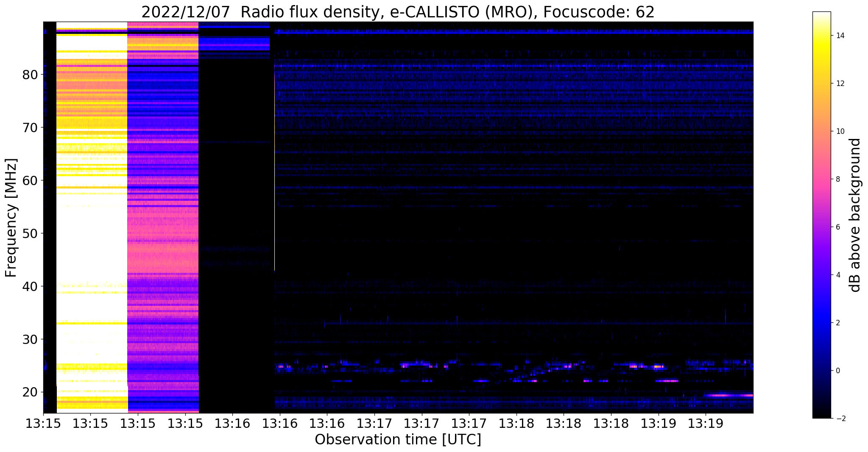This screenshot has width=868, height=452.
Task: Click the plot title mentioning e-CALLISTO (MRO)
Action: (x=398, y=12)
